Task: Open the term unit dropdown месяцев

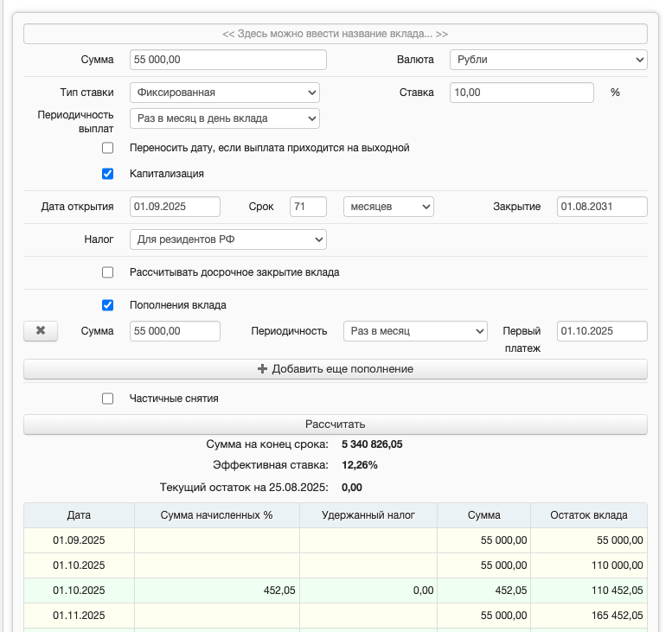Action: pos(388,207)
